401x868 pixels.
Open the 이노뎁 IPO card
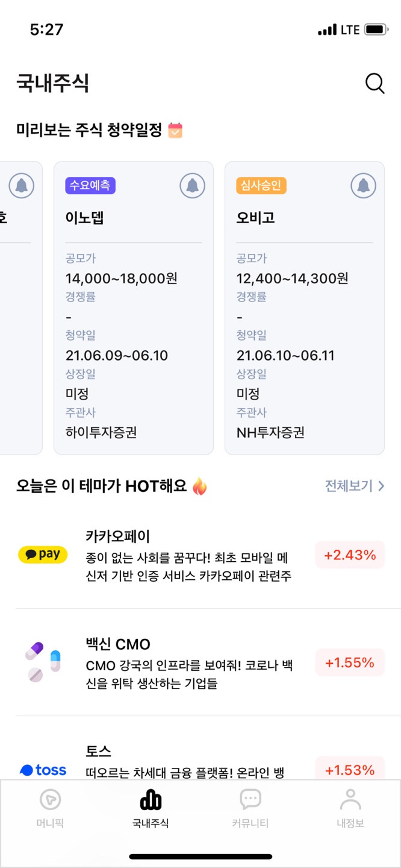coord(134,308)
